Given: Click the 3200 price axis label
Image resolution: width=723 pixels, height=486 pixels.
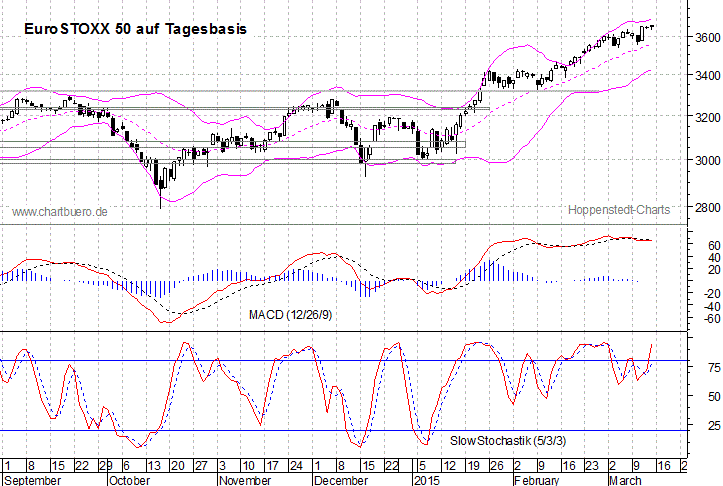Looking at the screenshot, I should [707, 118].
